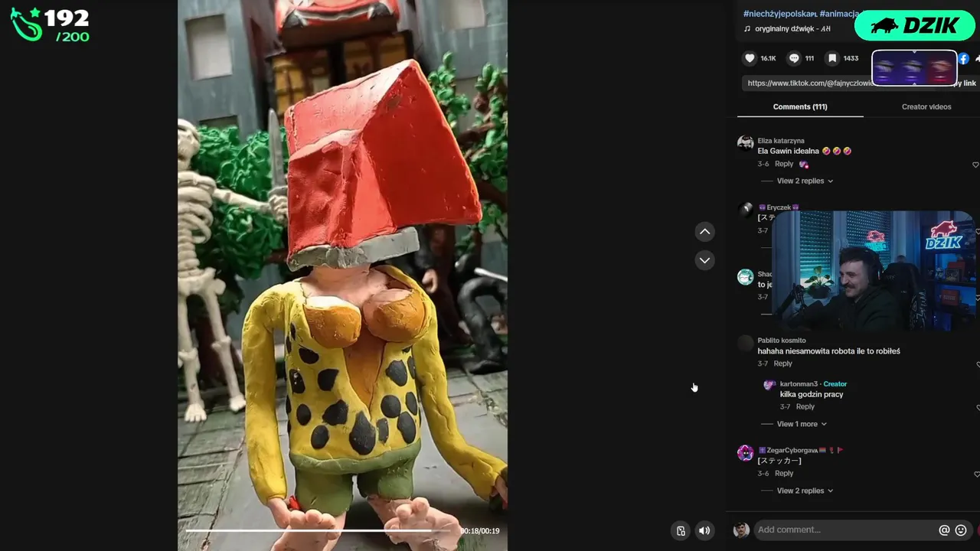Image resolution: width=980 pixels, height=551 pixels.
Task: Reply to ZegarCyborgava's comment
Action: 784,474
